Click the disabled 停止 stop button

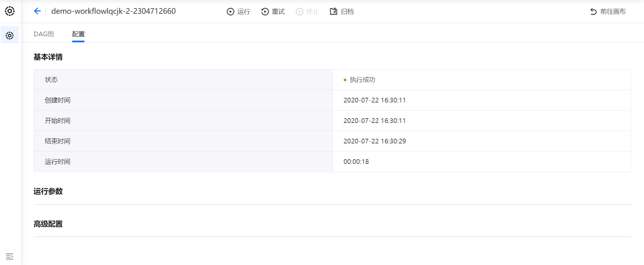click(307, 11)
